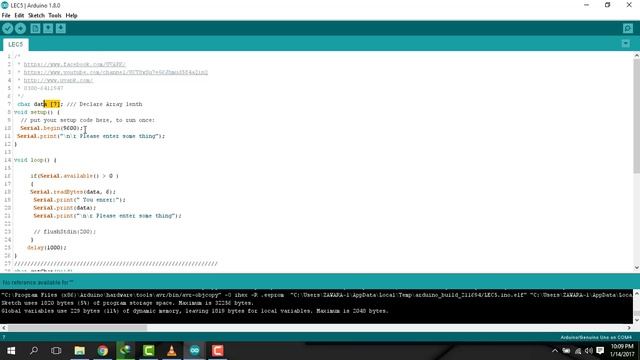The image size is (640, 360).
Task: Click the Serial.begin(9600) line
Action: (51, 128)
